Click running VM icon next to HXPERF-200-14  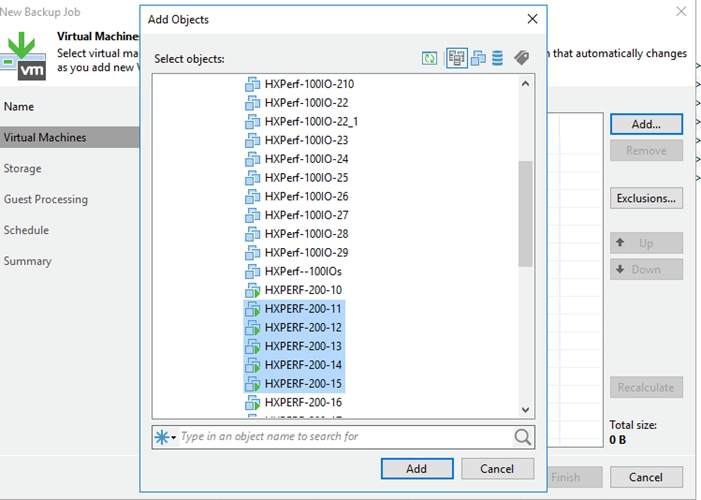pos(253,365)
